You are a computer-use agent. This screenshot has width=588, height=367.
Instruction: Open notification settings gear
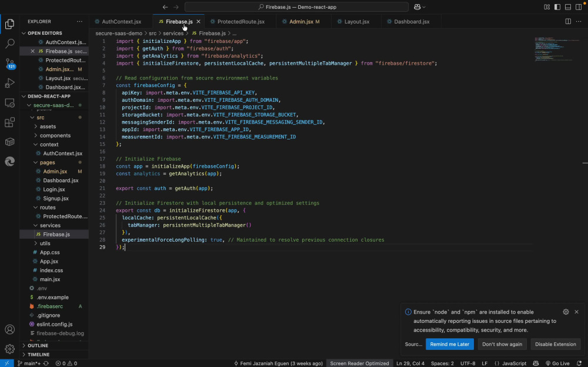click(566, 312)
